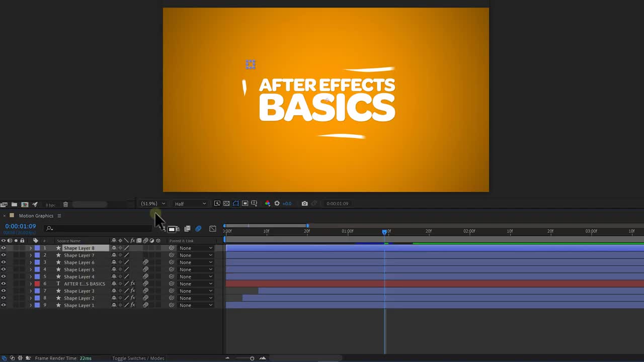
Task: Adjust the timeline zoom slider handle
Action: point(252,358)
